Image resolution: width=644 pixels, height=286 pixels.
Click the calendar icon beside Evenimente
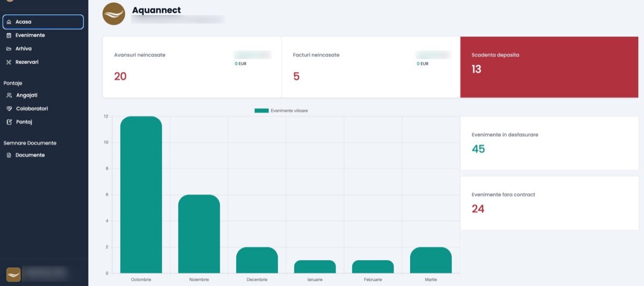click(9, 35)
